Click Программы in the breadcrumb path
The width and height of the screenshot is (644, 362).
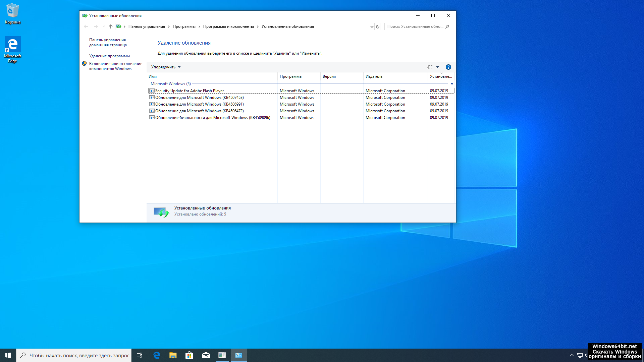pyautogui.click(x=184, y=26)
